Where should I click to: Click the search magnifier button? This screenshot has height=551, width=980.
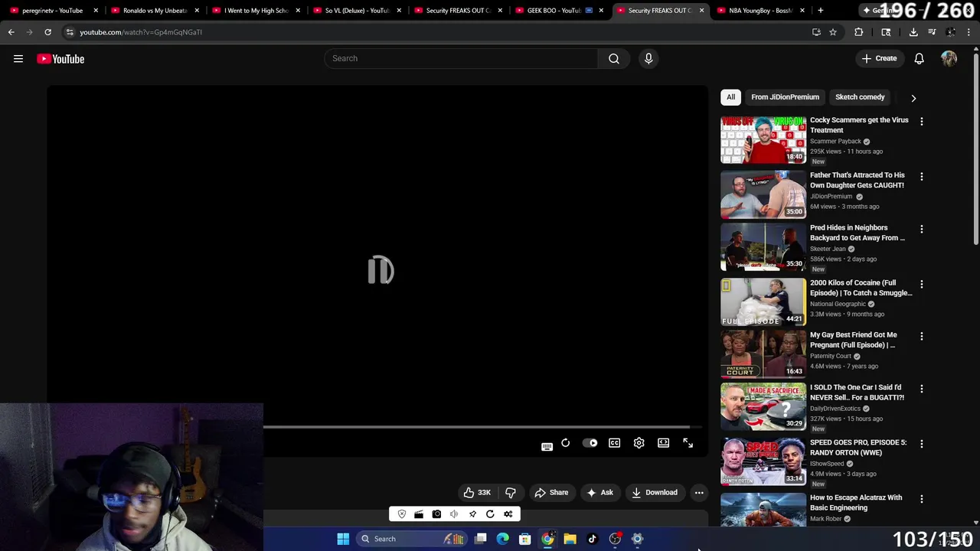tap(614, 59)
